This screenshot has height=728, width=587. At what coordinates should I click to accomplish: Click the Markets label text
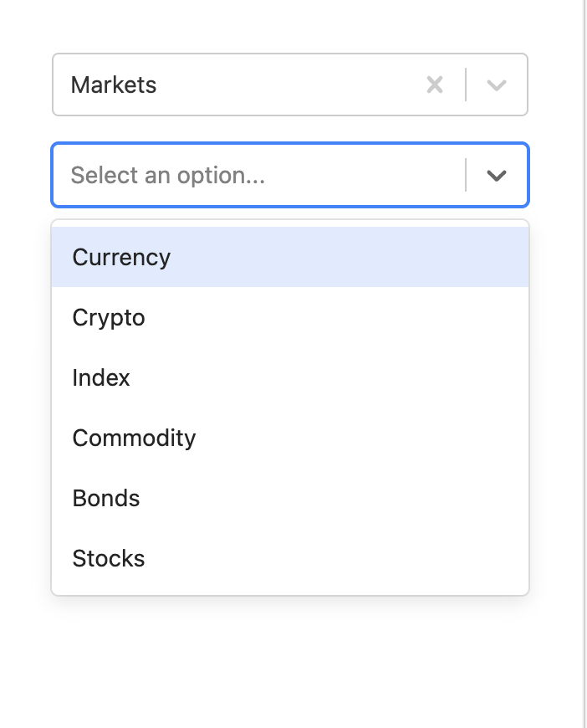click(x=113, y=84)
